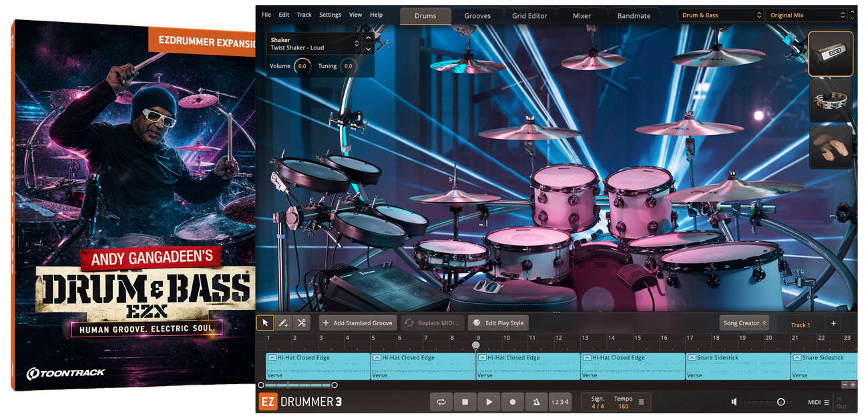Collapse Snare Sidestick block at bar 17
This screenshot has width=868, height=418.
[692, 358]
